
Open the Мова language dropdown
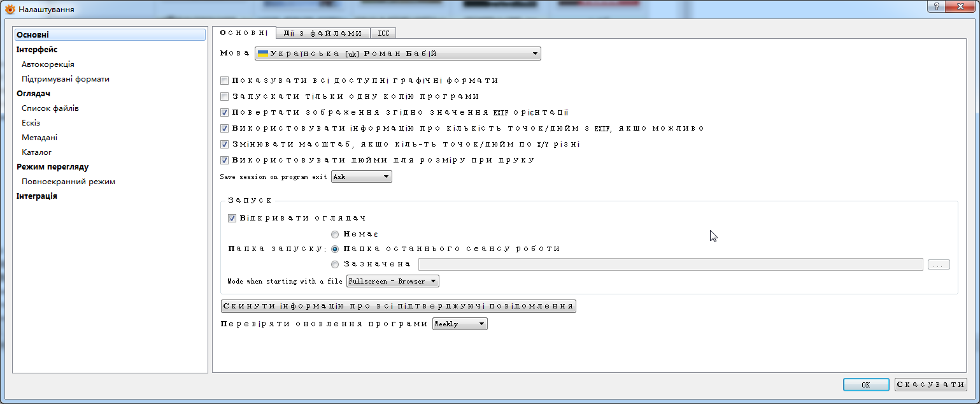click(398, 54)
